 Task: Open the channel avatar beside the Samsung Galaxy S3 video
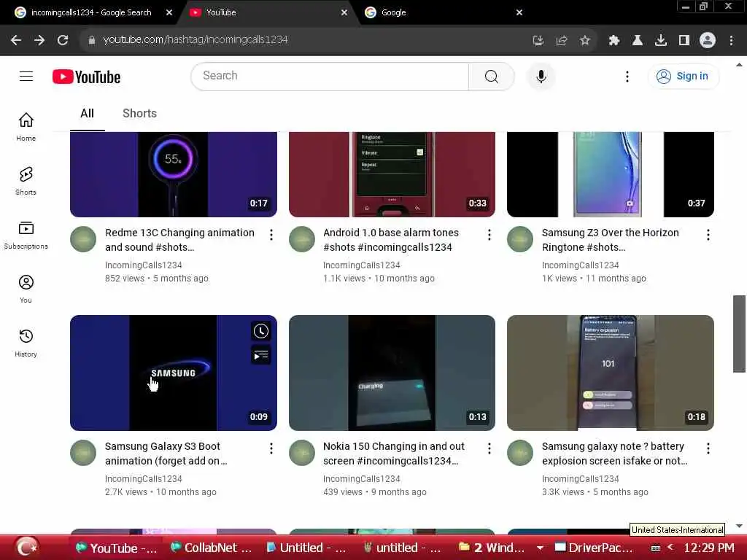[x=83, y=453]
